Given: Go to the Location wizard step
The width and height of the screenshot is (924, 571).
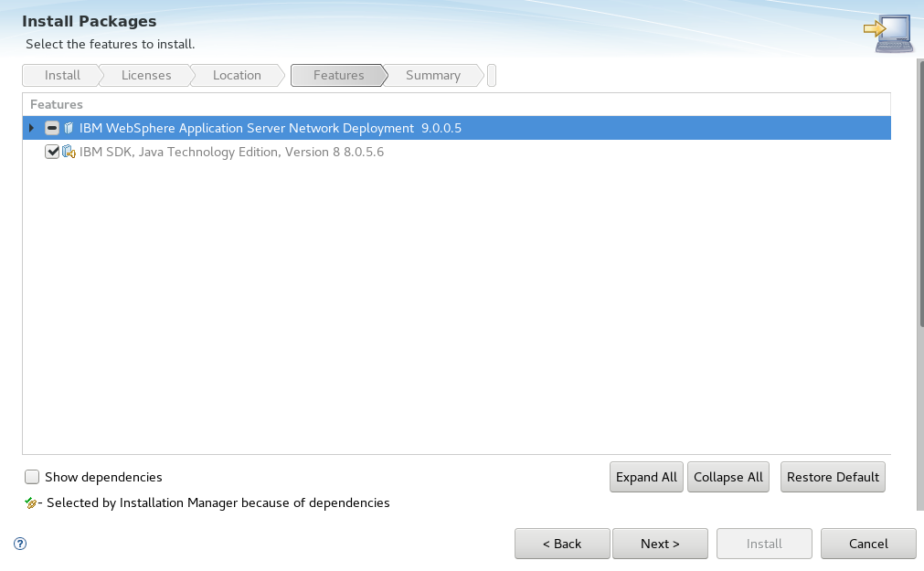Looking at the screenshot, I should 237,76.
